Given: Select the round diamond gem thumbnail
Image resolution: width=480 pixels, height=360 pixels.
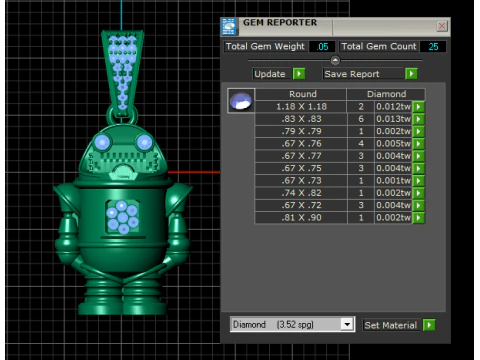Looking at the screenshot, I should click(x=241, y=101).
